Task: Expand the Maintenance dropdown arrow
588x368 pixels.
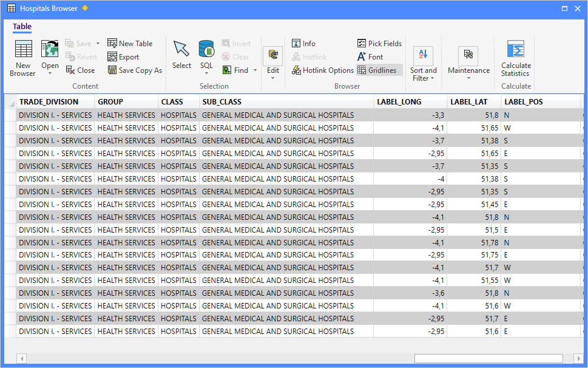Action: coord(468,78)
